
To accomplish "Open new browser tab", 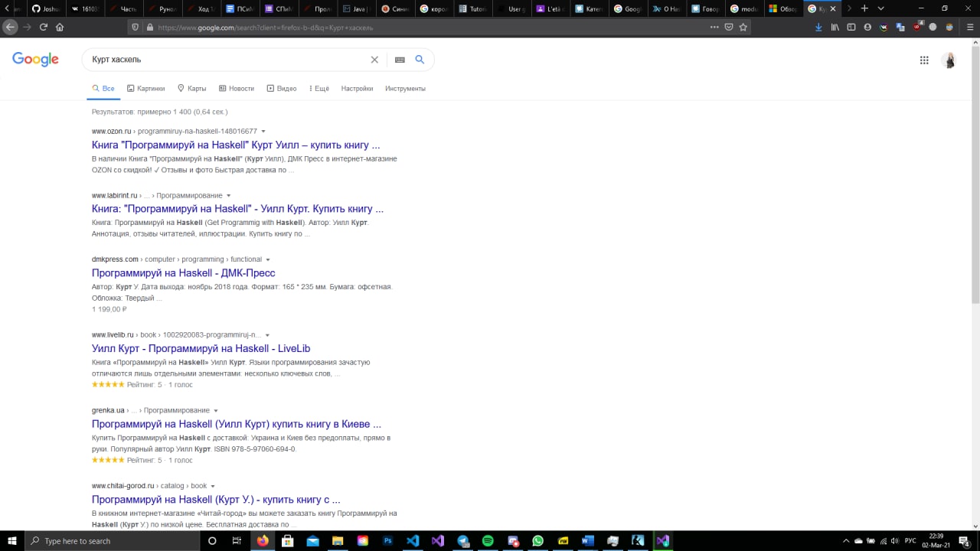I will coord(864,8).
